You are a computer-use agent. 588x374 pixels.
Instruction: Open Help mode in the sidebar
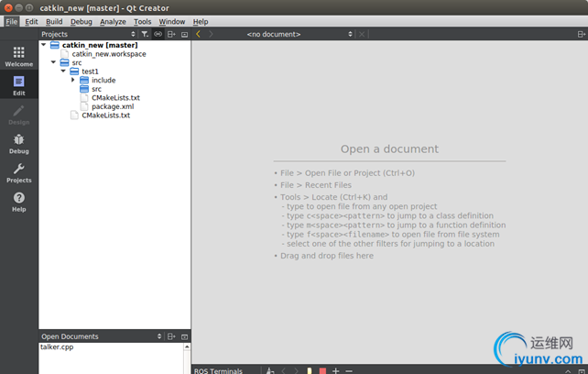coord(18,202)
